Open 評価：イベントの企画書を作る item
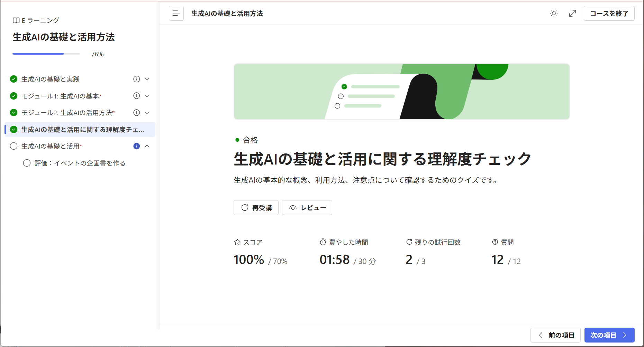The height and width of the screenshot is (347, 644). (x=80, y=163)
